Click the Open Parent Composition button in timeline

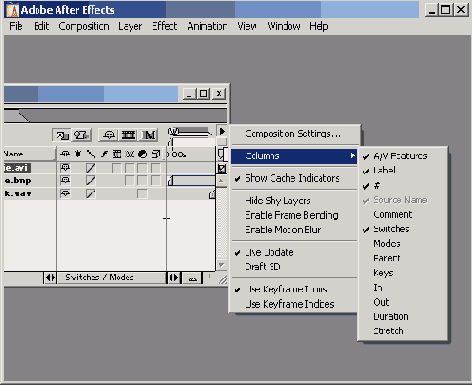[62, 135]
